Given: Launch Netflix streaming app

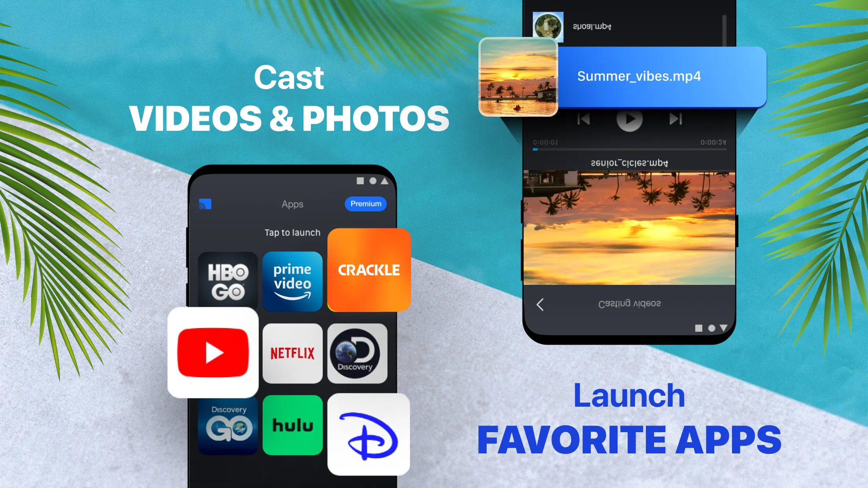Looking at the screenshot, I should 293,352.
